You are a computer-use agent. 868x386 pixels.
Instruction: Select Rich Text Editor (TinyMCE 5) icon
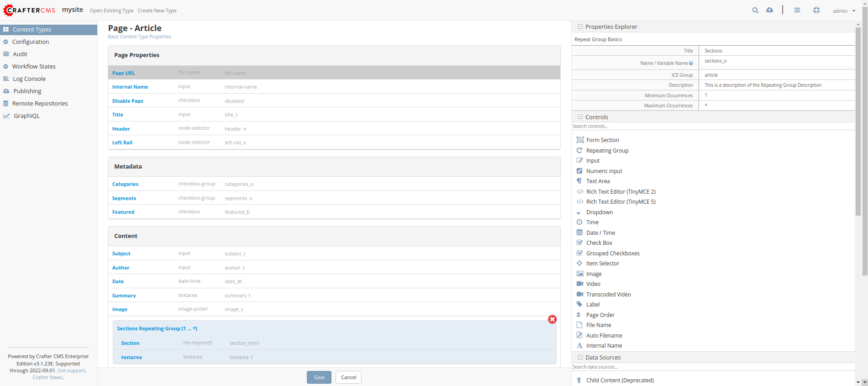point(580,201)
